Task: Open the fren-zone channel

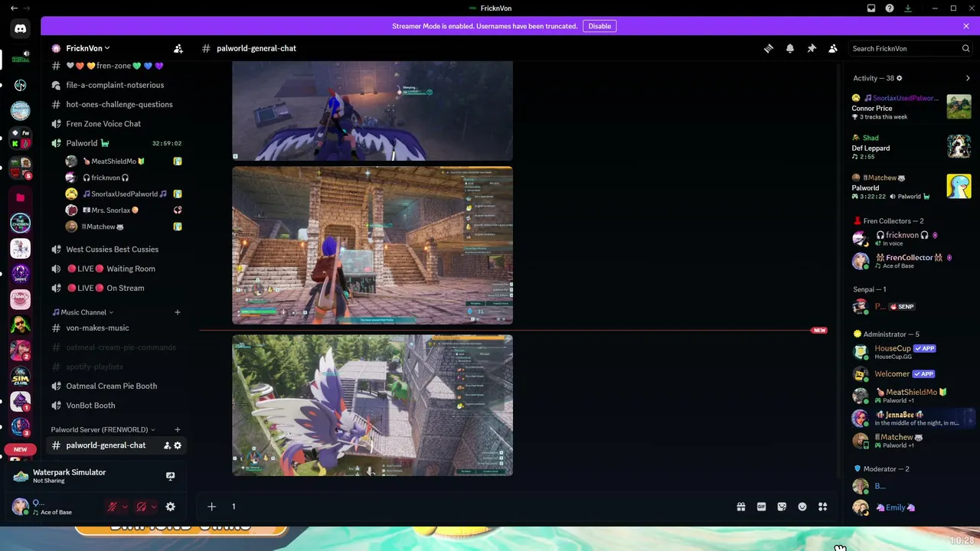Action: [x=116, y=66]
